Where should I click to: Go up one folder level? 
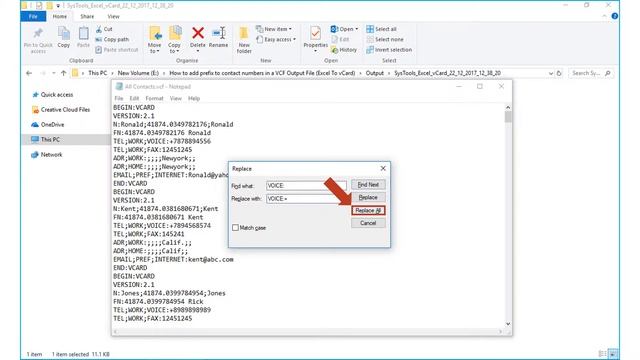(63, 73)
